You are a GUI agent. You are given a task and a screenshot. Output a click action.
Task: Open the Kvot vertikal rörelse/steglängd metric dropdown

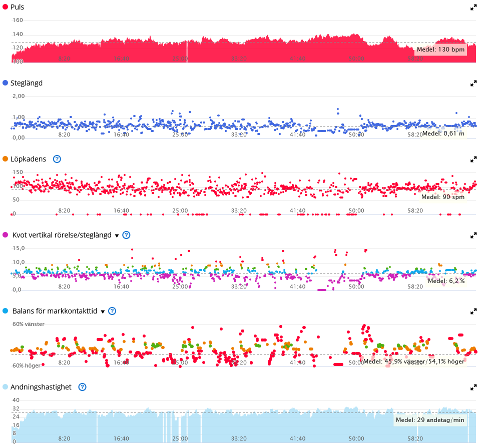(x=117, y=236)
